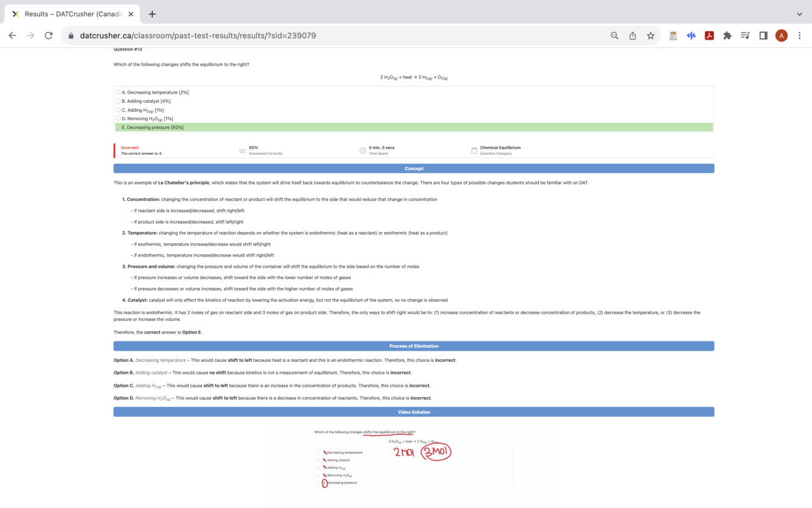Click the zoom magnifier icon in address bar
The height and width of the screenshot is (508, 812).
615,35
